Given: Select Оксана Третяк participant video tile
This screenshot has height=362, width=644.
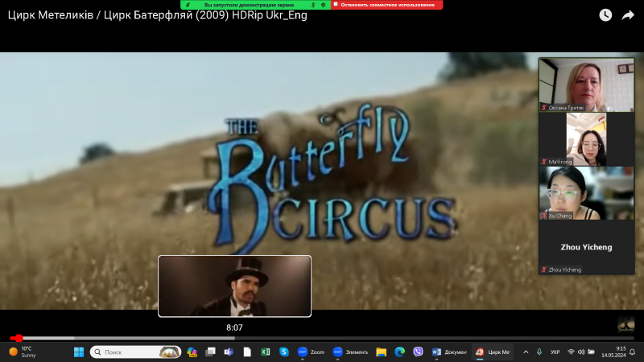Looking at the screenshot, I should tap(587, 85).
